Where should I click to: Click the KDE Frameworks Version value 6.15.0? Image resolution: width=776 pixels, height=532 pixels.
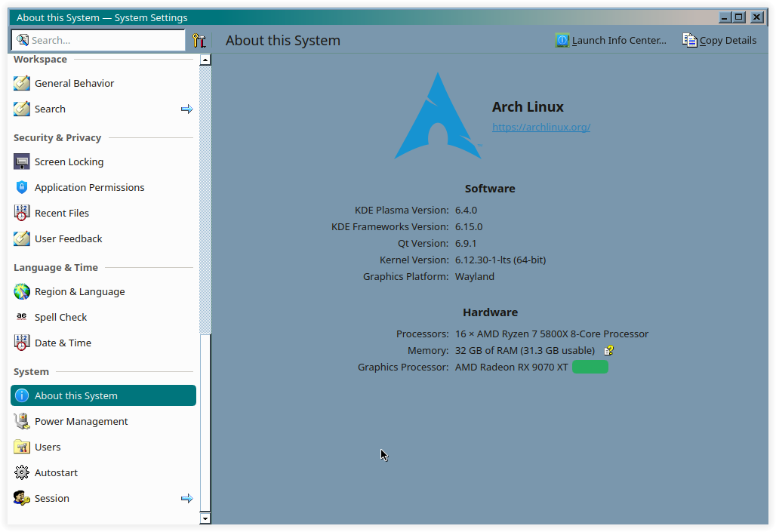469,226
